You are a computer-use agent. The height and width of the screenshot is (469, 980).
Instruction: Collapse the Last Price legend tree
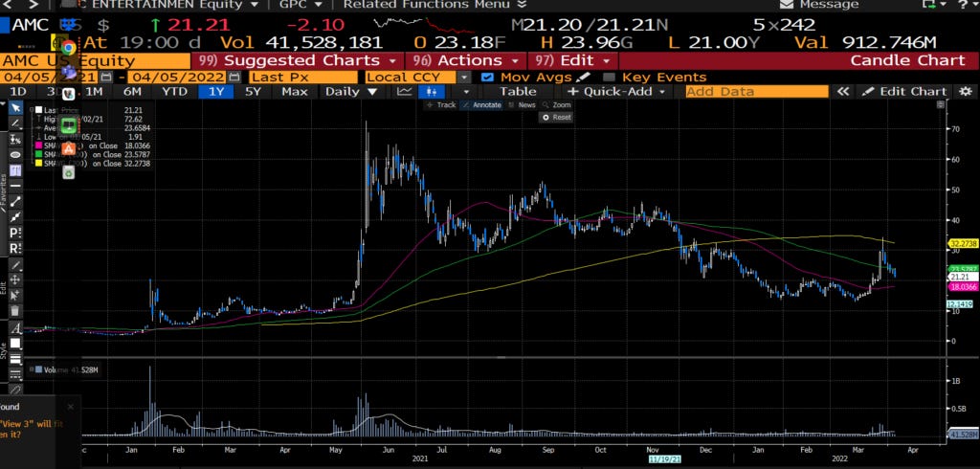pos(31,110)
